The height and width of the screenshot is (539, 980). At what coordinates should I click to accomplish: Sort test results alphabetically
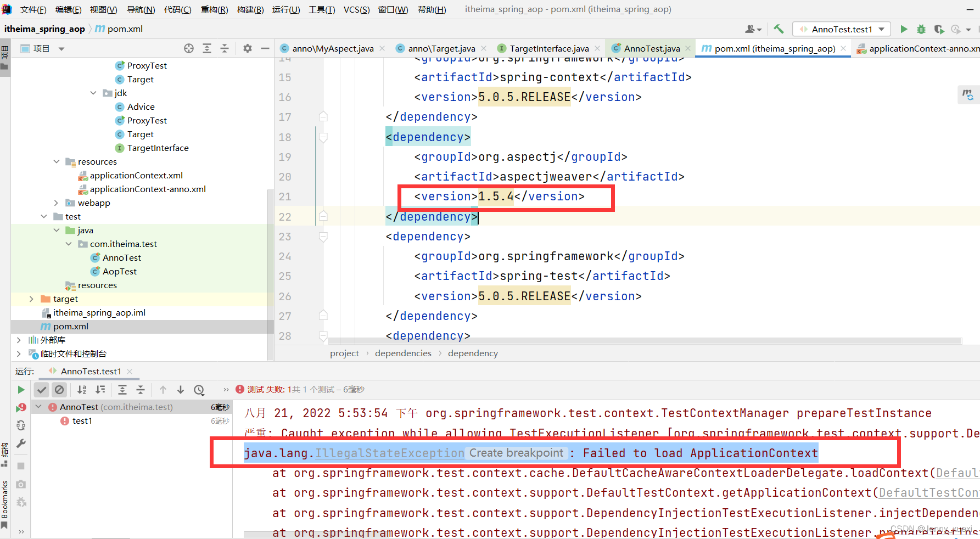[x=81, y=389]
